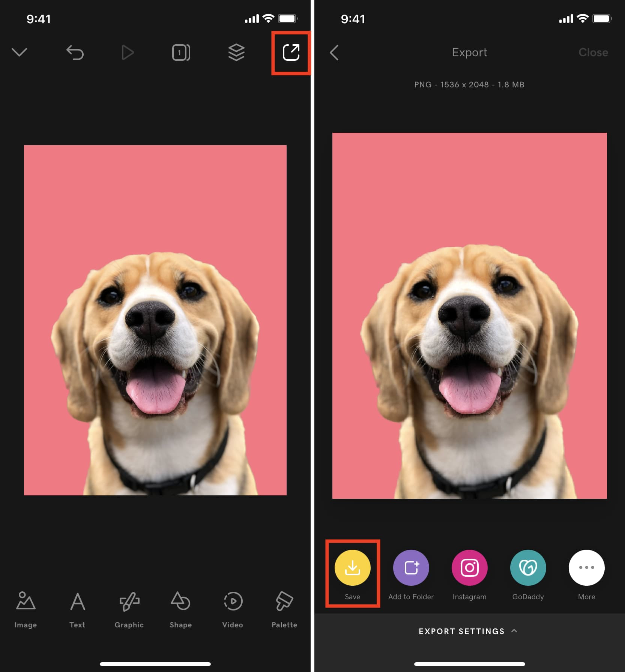Viewport: 625px width, 672px height.
Task: Tap left screen battery indicator
Action: tap(288, 18)
